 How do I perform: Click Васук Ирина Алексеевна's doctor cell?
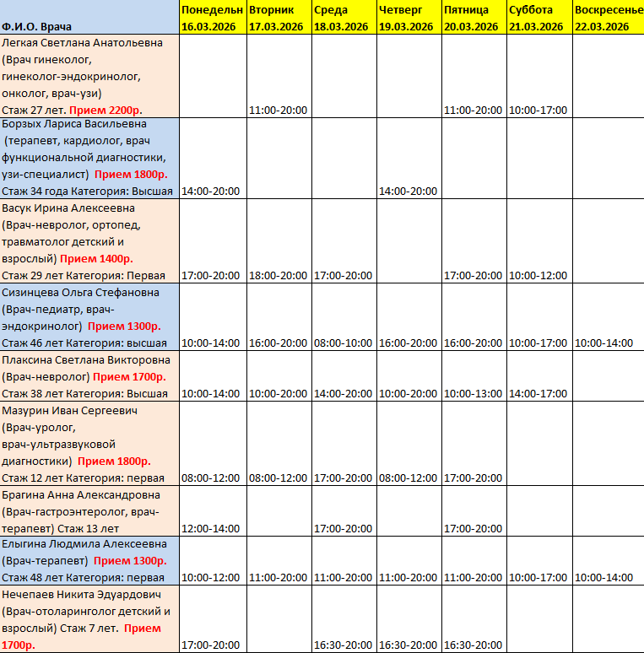(x=89, y=241)
